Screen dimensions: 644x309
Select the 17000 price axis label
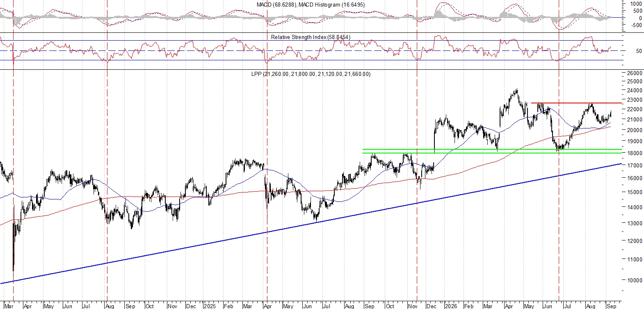[x=635, y=165]
